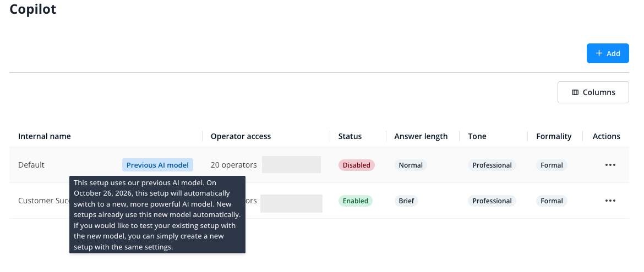Click Formal tag in Enabled row
The width and height of the screenshot is (644, 272).
point(552,201)
